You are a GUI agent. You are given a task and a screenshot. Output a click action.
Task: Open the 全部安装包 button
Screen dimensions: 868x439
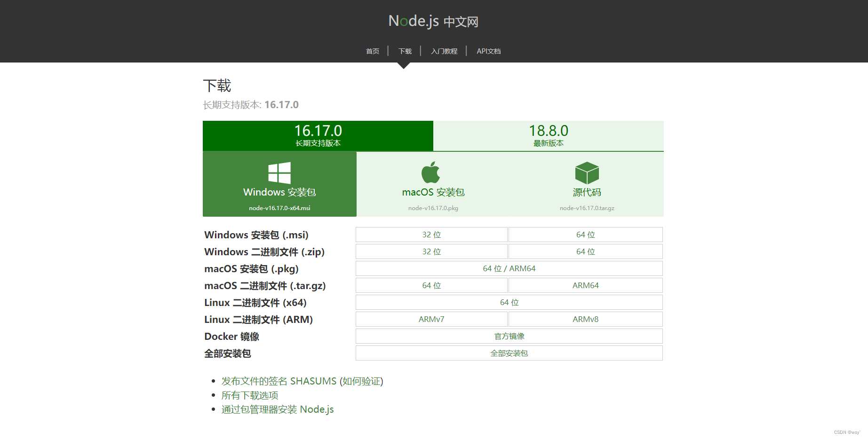tap(509, 353)
